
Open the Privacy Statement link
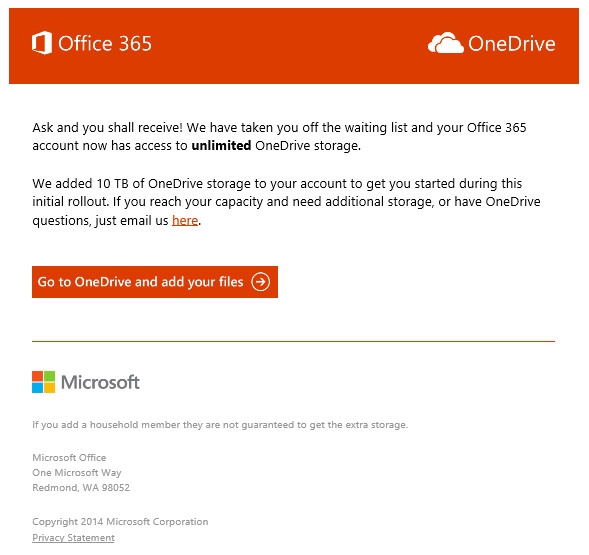[x=73, y=538]
